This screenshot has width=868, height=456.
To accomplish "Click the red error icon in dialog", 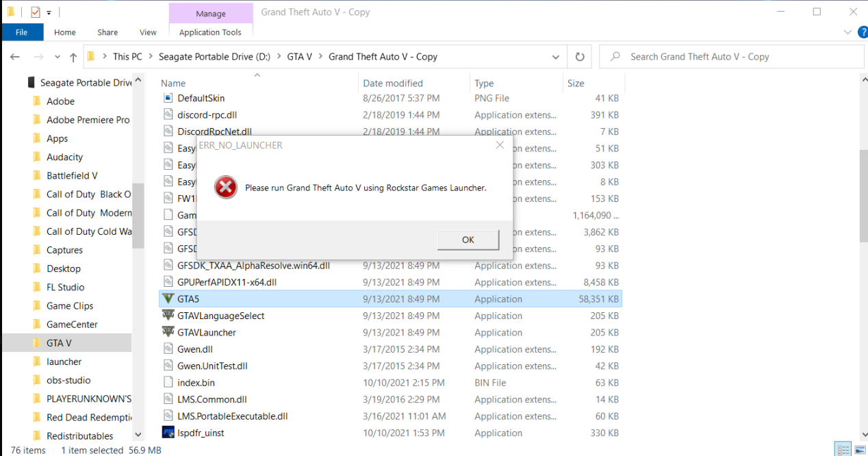I will click(226, 188).
